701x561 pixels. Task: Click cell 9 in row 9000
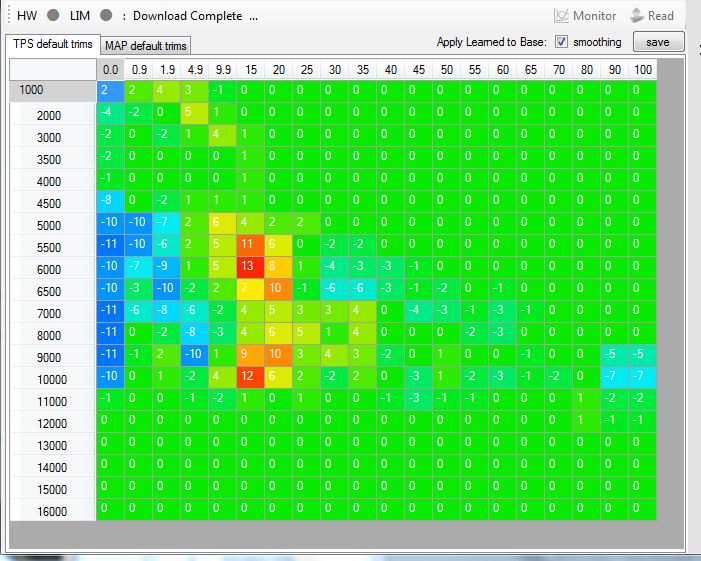251,355
